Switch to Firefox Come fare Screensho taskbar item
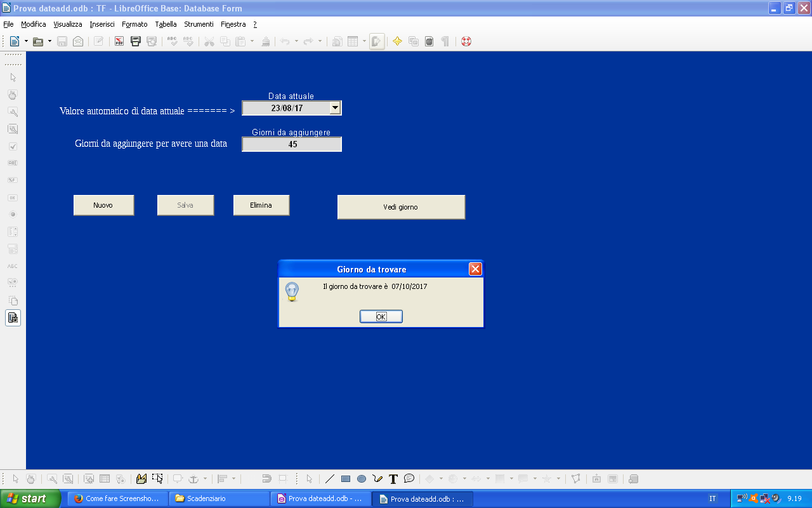 tap(118, 498)
